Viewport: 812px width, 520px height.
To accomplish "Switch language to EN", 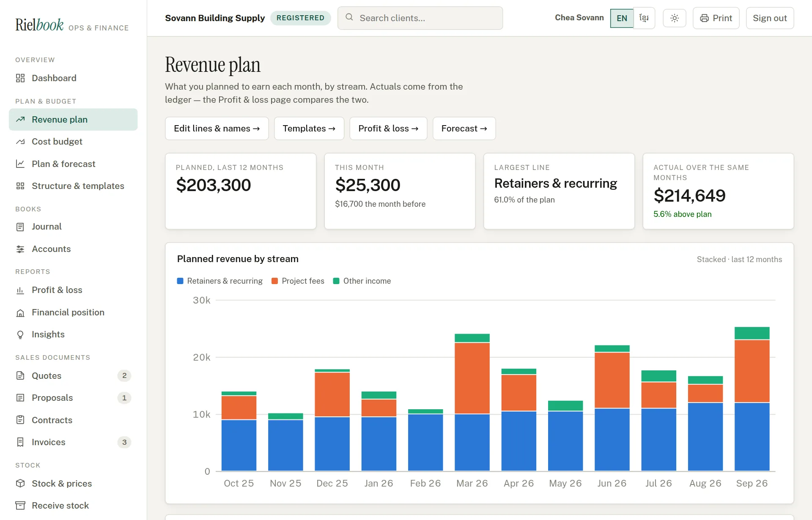I will (622, 18).
